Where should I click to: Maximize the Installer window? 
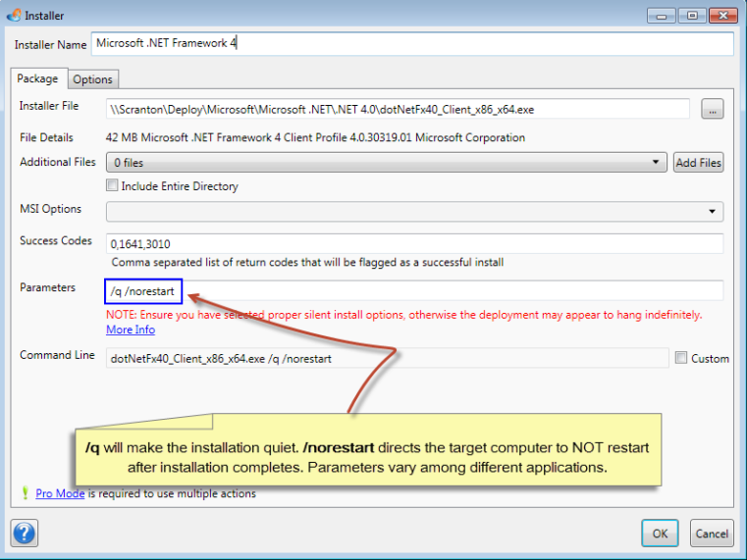pyautogui.click(x=692, y=16)
